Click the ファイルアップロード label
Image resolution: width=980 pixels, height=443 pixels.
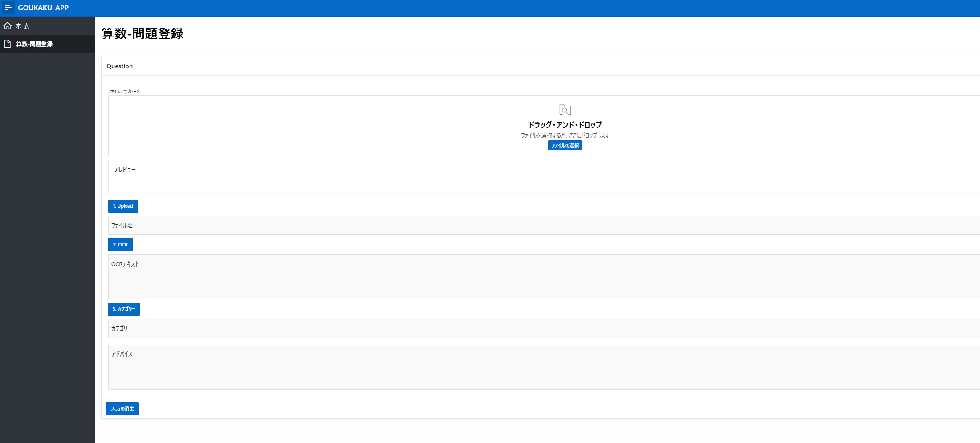click(x=124, y=91)
